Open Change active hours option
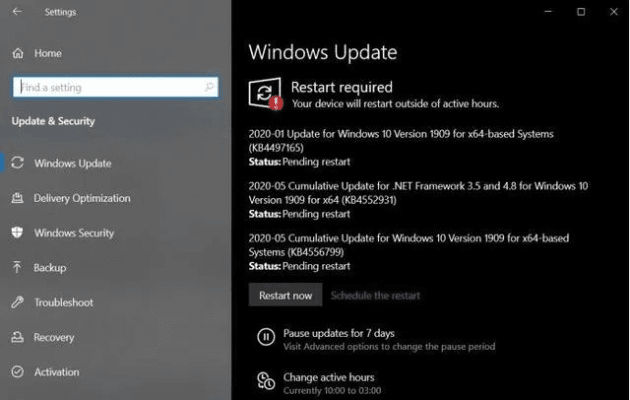 [328, 377]
